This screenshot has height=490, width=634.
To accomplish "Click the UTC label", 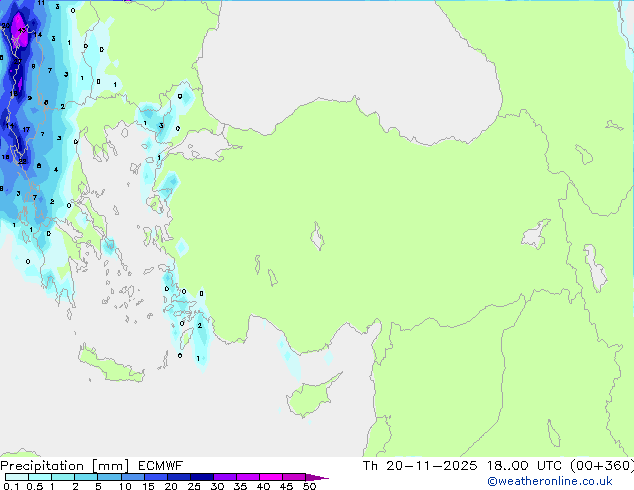I will tap(549, 466).
